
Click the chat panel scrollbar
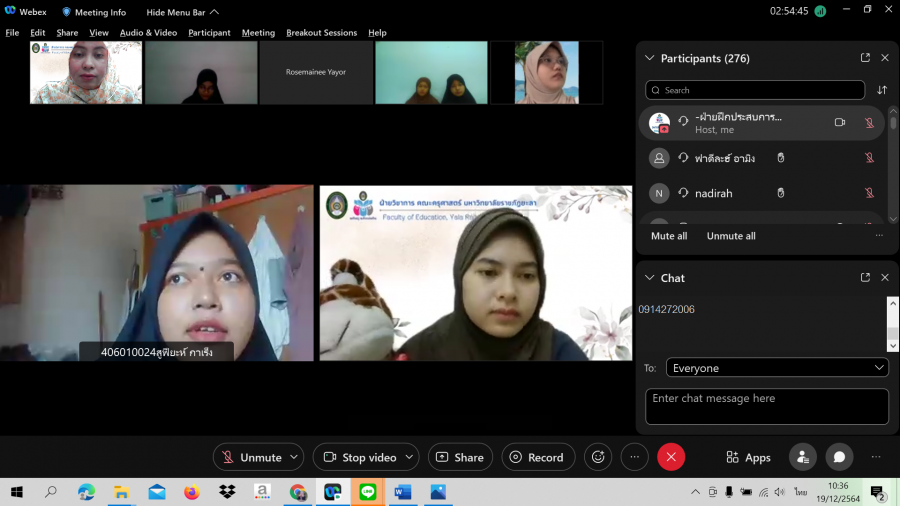point(893,325)
